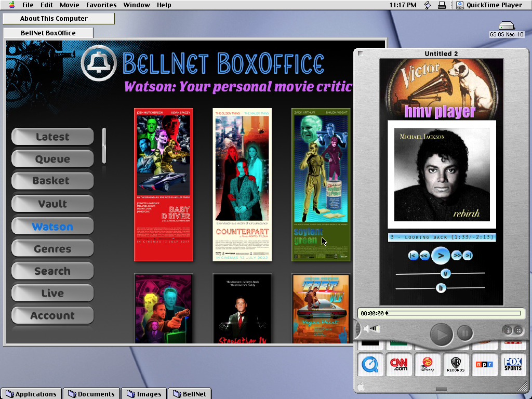Screen dimensions: 532x399
Task: Open the Fox Sports channel
Action: 513,364
